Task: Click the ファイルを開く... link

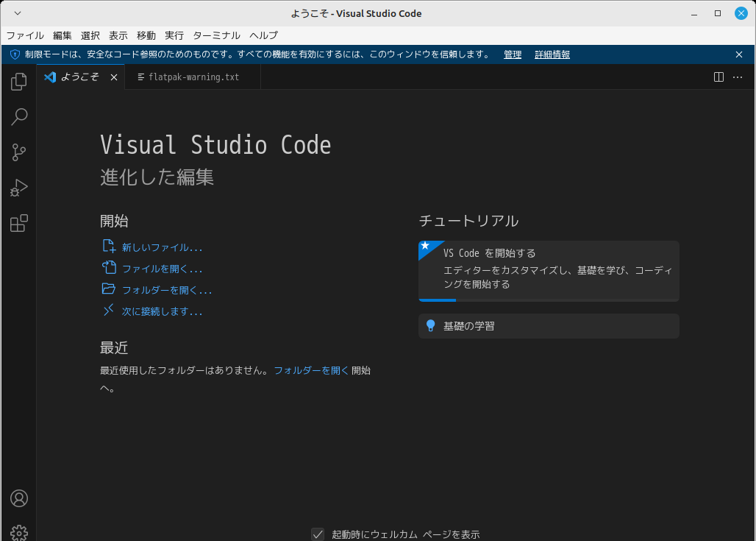Action: pos(162,269)
